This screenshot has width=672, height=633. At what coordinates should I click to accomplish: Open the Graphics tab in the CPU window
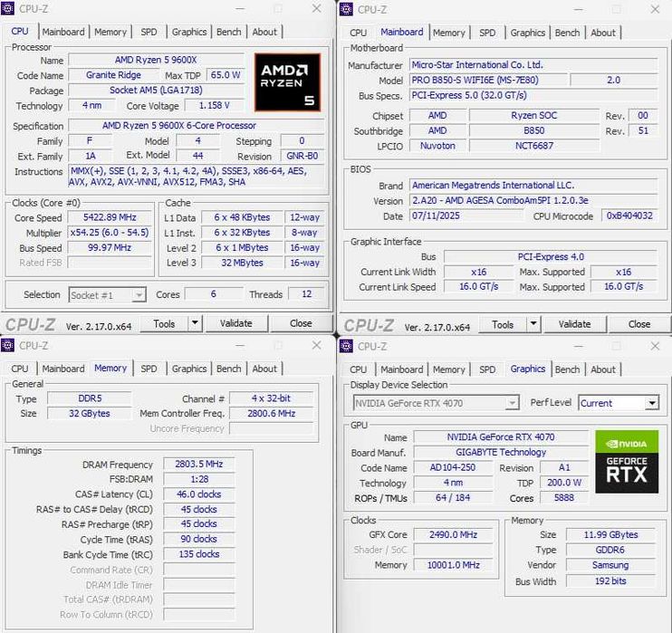point(189,32)
